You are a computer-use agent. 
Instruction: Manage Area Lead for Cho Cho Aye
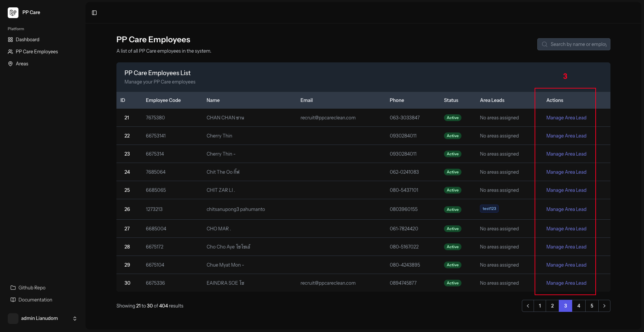566,247
